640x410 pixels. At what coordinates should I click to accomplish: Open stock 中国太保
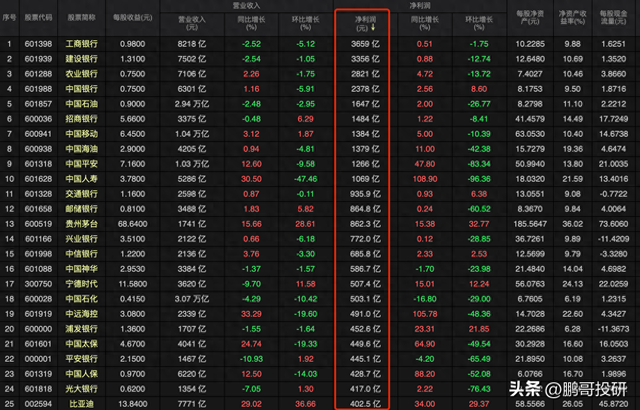82,344
